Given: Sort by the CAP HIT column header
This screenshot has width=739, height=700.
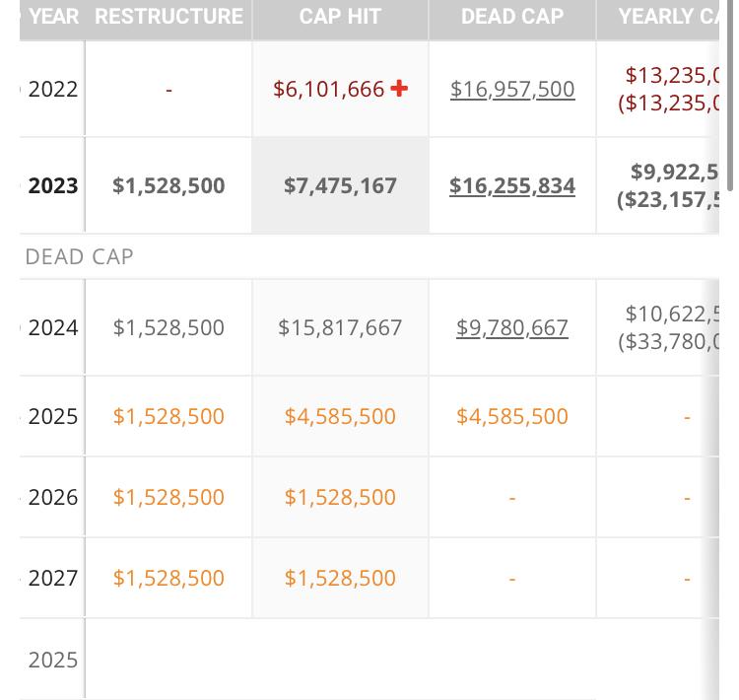Looking at the screenshot, I should coord(340,17).
